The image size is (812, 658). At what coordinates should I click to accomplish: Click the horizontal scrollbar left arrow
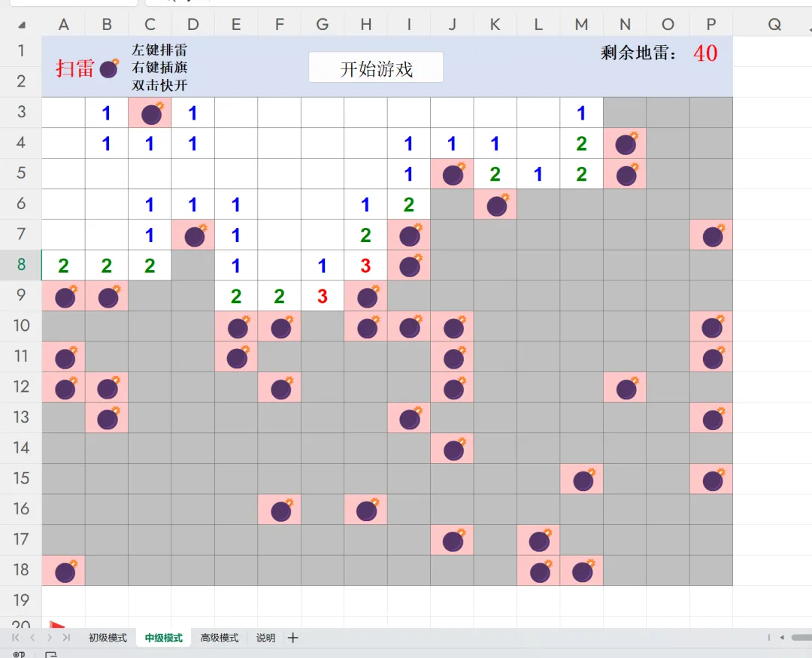(x=782, y=638)
